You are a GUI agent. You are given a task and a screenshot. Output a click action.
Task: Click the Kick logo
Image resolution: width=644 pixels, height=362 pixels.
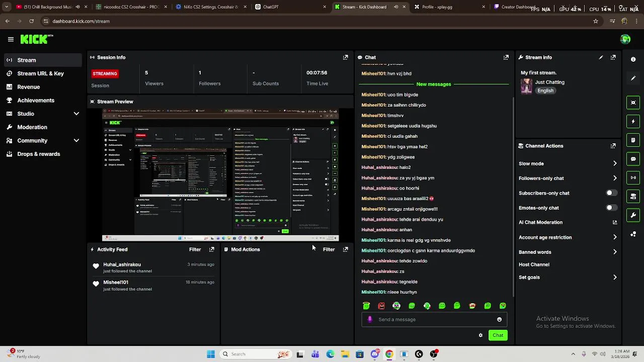point(36,39)
